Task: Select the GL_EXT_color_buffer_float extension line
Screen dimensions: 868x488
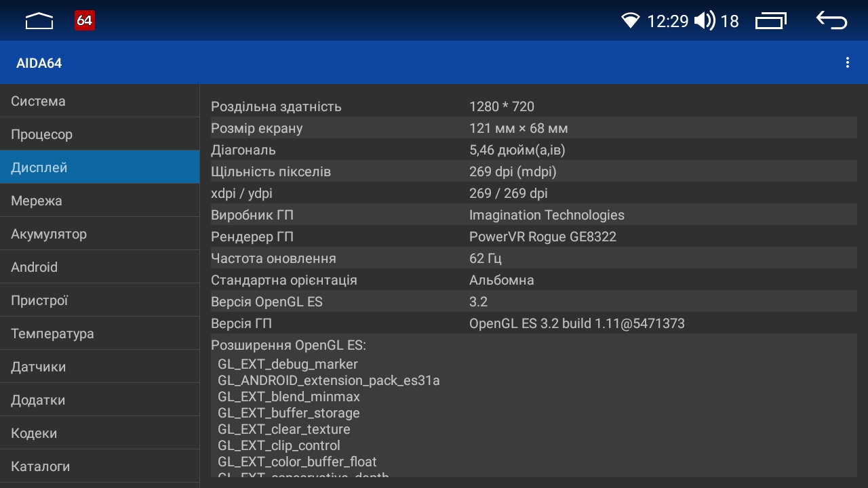Action: pyautogui.click(x=297, y=462)
